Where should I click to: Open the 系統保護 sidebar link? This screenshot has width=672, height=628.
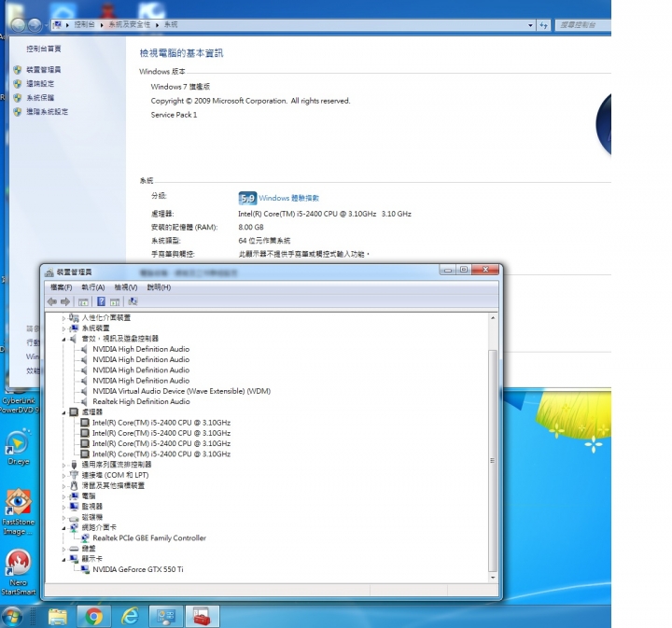(x=40, y=98)
